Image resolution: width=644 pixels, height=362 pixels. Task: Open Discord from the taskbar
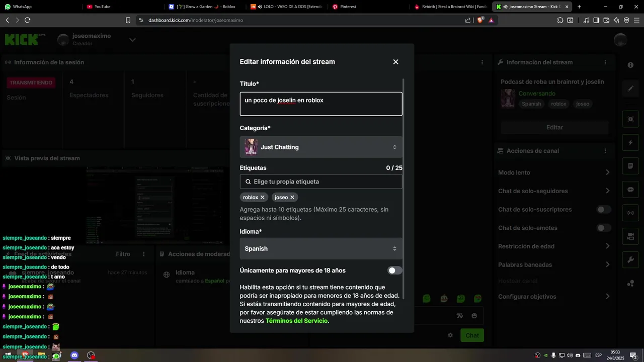(x=74, y=355)
